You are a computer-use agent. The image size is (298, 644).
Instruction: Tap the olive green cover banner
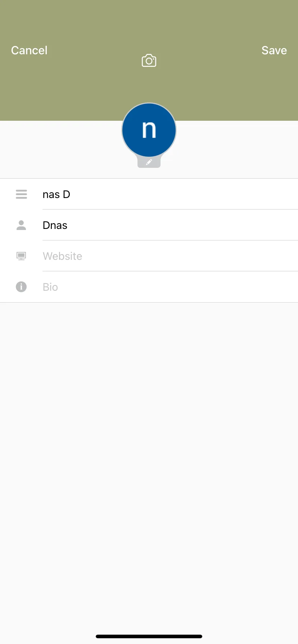[x=223, y=90]
